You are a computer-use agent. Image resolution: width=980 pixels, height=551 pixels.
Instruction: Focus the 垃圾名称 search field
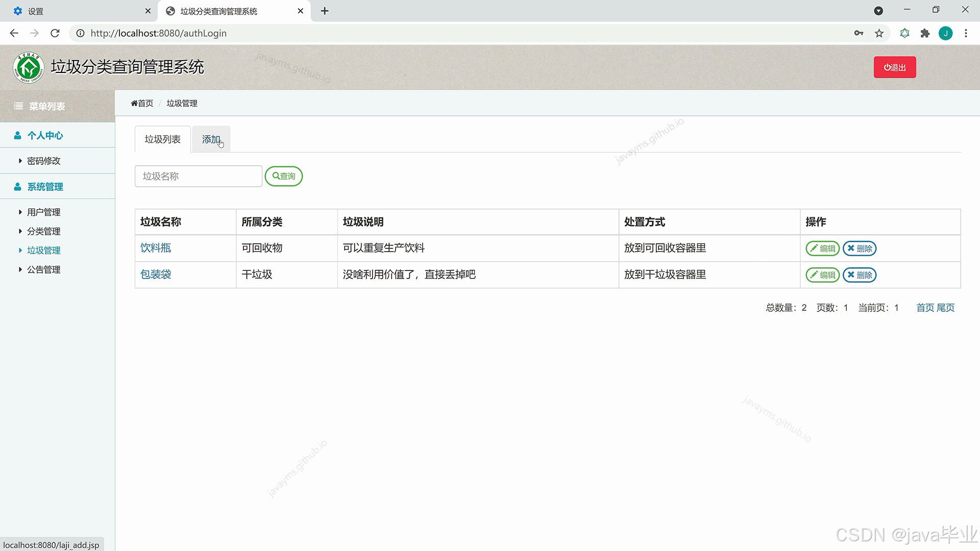pos(199,176)
